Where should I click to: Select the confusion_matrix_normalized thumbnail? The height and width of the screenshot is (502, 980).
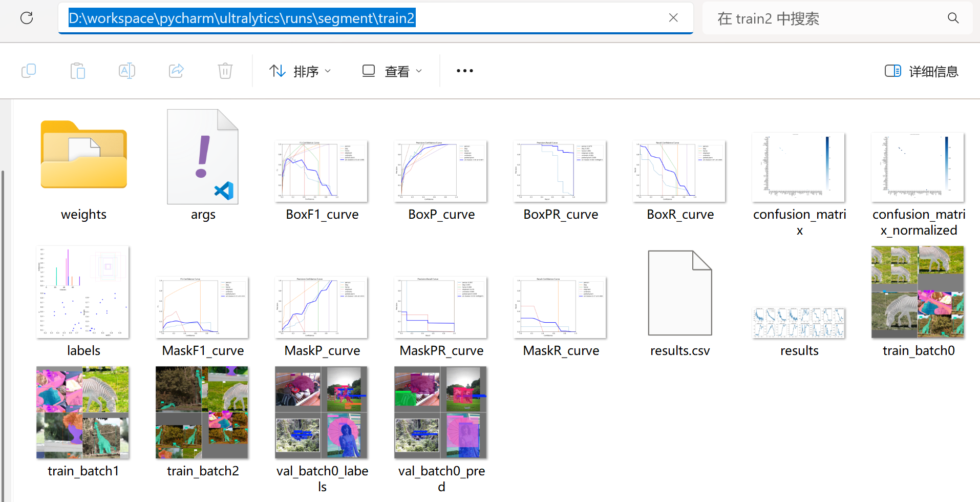[918, 168]
